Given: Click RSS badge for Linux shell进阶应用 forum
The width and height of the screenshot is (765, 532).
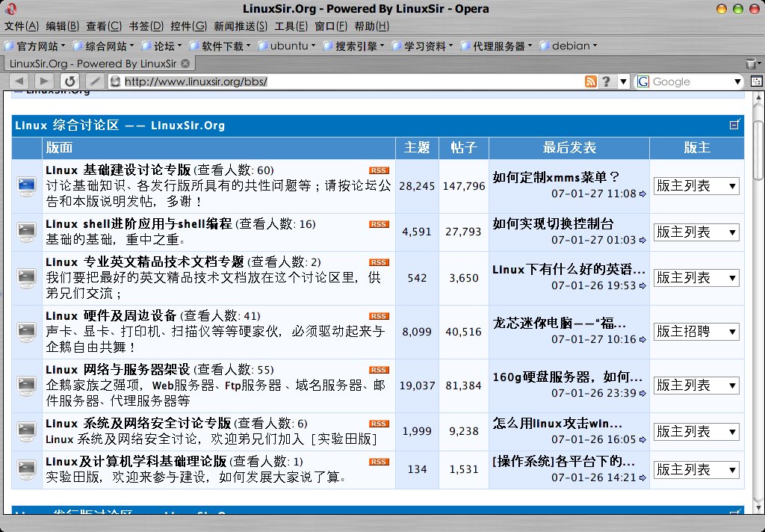Looking at the screenshot, I should coord(379,224).
